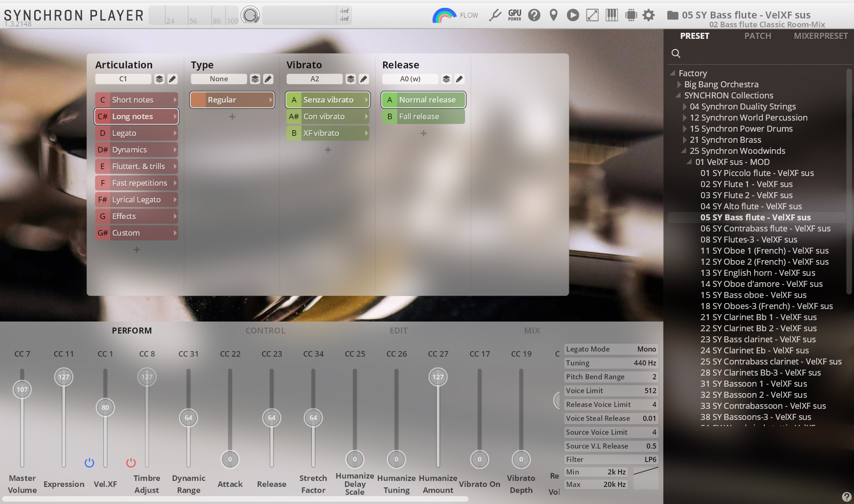Load 13 SY English horn preset

pyautogui.click(x=758, y=273)
